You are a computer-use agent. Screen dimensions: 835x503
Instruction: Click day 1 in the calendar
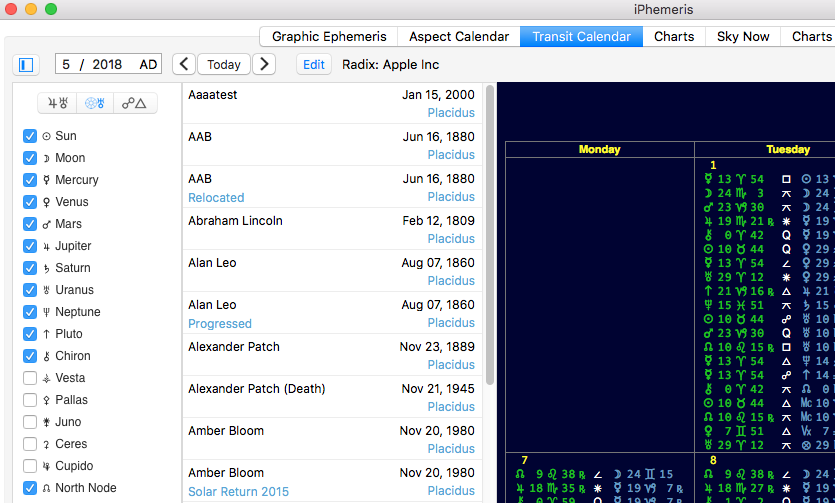point(713,165)
